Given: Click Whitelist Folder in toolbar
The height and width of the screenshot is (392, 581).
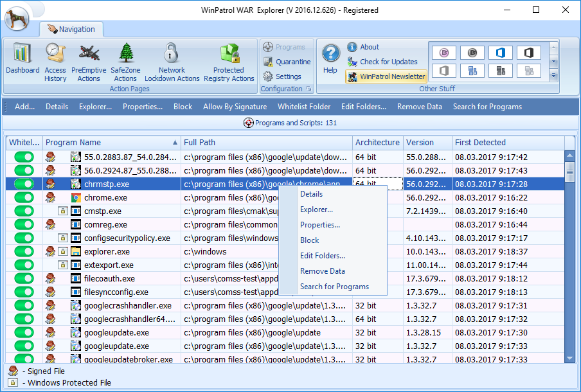Looking at the screenshot, I should click(x=304, y=107).
